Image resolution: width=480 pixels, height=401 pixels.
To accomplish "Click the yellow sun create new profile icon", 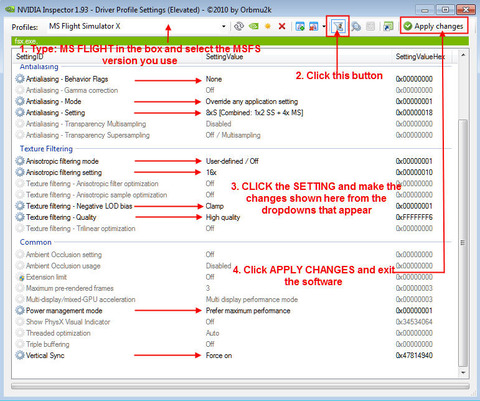I will pyautogui.click(x=268, y=26).
